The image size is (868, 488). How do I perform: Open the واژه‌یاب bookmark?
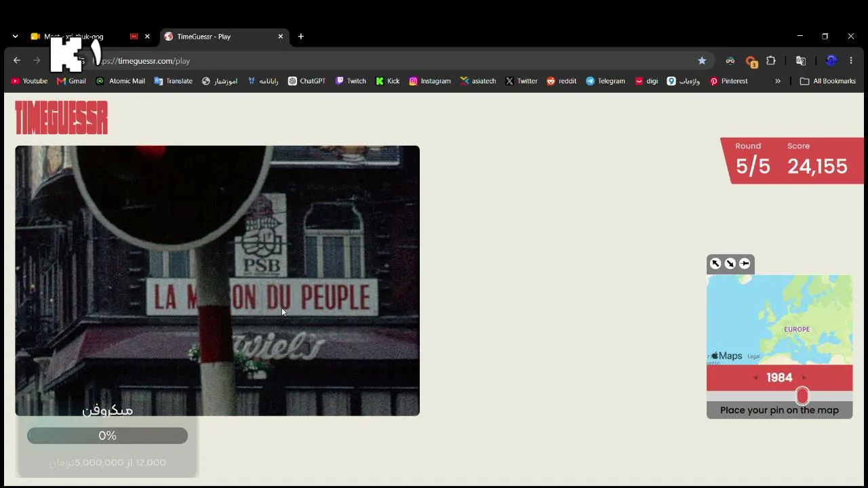[684, 81]
